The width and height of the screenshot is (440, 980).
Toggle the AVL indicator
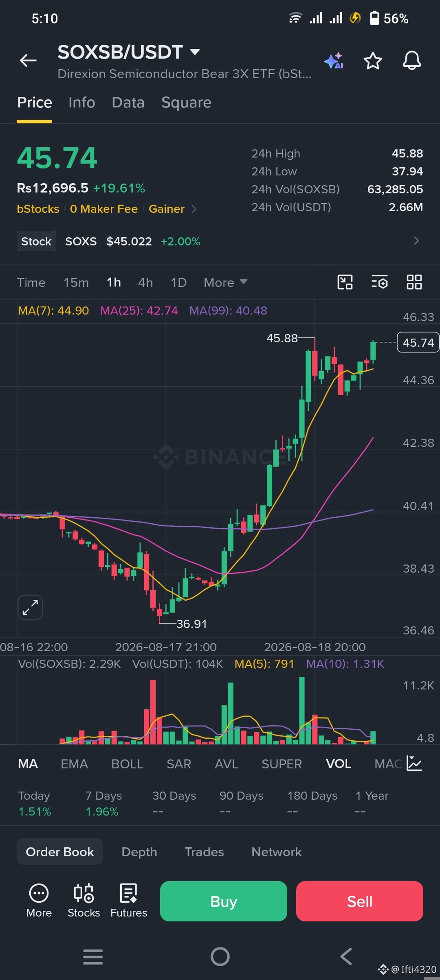(227, 764)
